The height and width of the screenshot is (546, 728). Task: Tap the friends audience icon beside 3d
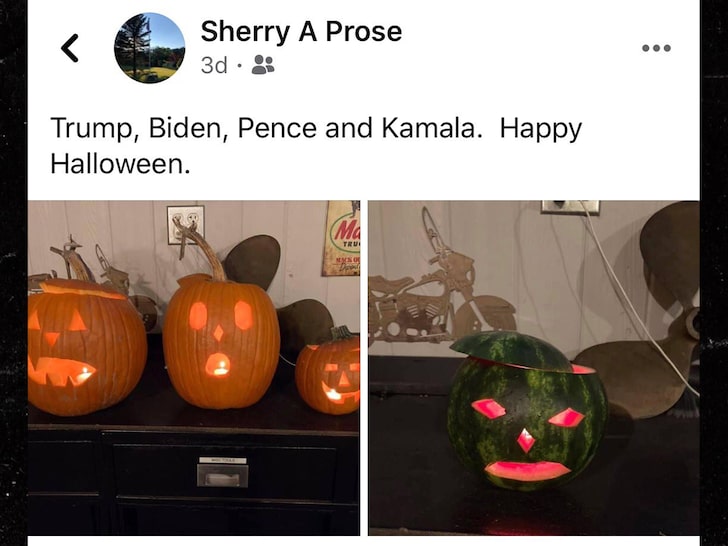[x=263, y=65]
